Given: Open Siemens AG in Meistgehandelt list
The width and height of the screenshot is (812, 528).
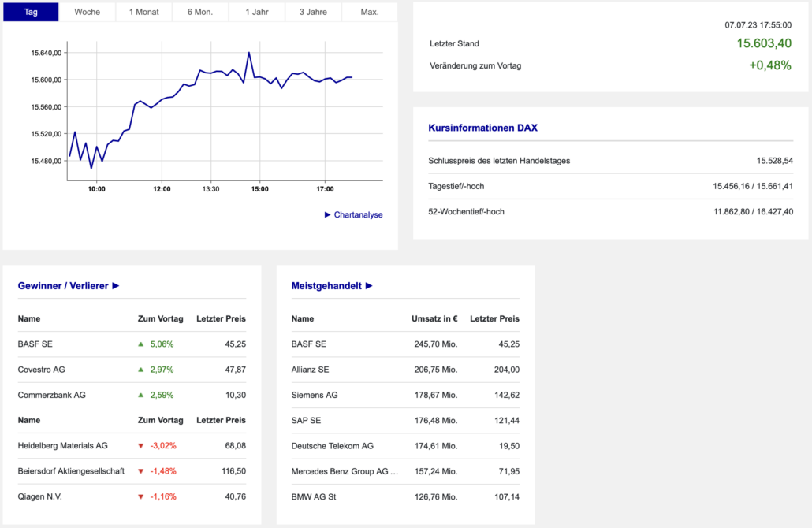Looking at the screenshot, I should [x=314, y=395].
